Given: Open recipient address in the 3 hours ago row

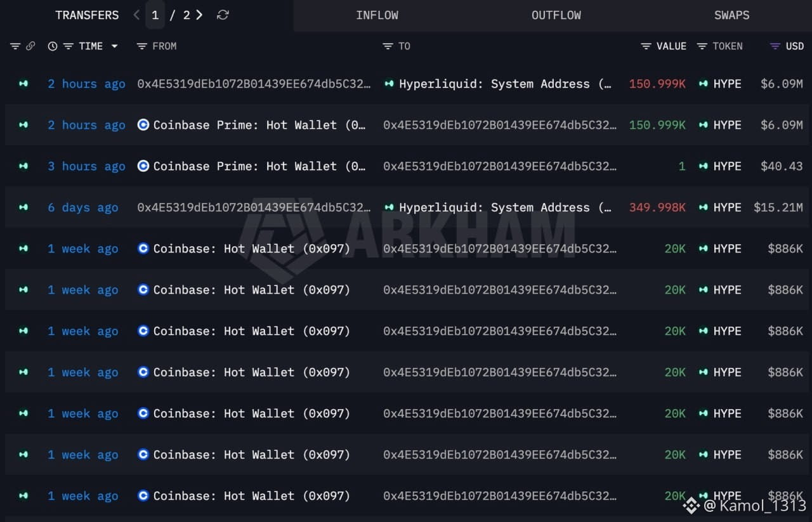Looking at the screenshot, I should tap(500, 166).
